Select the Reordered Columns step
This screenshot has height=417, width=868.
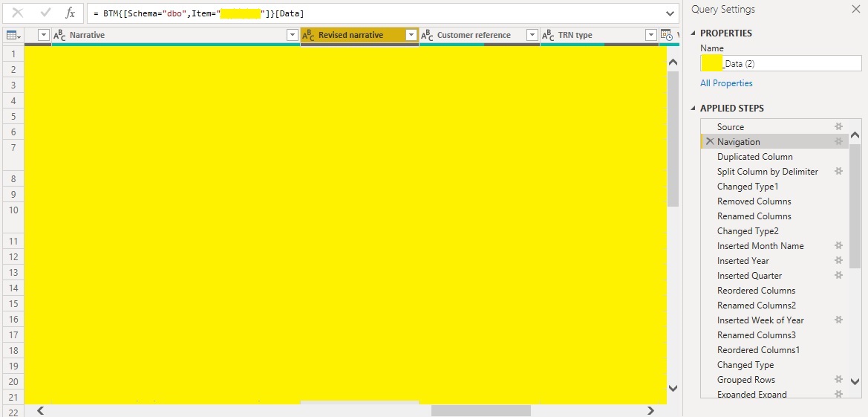(x=774, y=291)
